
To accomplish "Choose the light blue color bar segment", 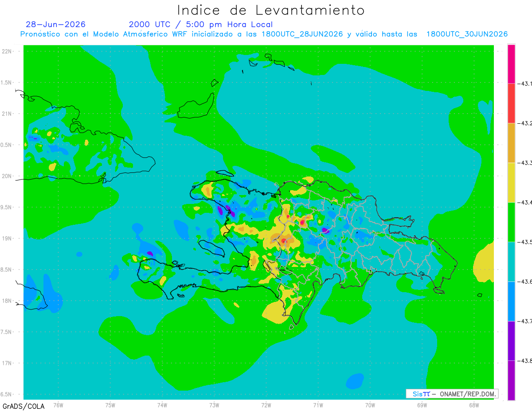I will pos(511,301).
